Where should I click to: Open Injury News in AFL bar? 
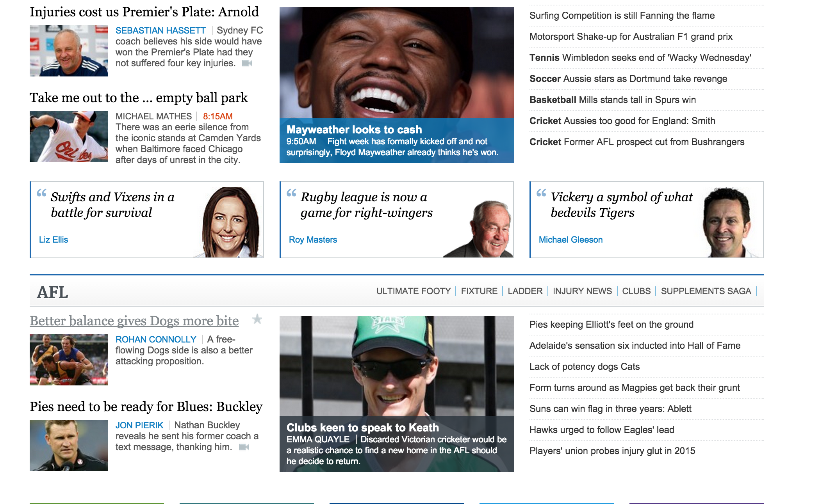click(582, 291)
